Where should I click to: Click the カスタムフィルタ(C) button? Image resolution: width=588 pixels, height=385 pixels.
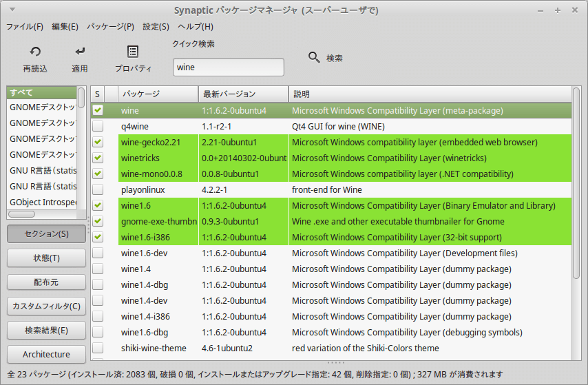47,306
